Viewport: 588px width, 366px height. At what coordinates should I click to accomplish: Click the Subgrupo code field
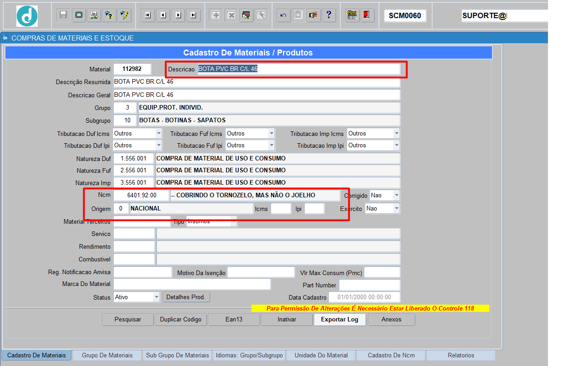click(x=125, y=120)
